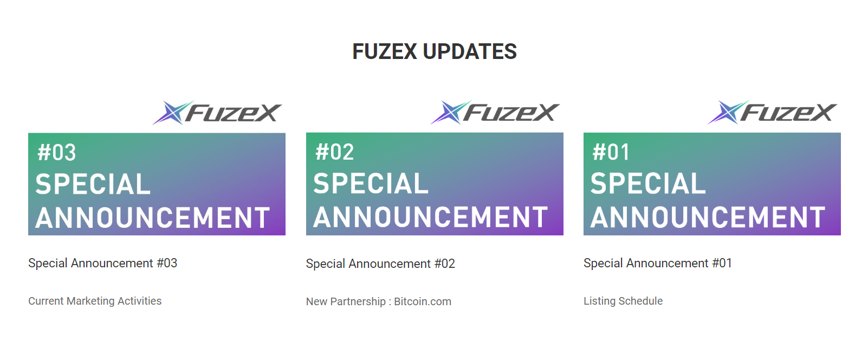Click the star icon above the #03 banner

coord(173,113)
